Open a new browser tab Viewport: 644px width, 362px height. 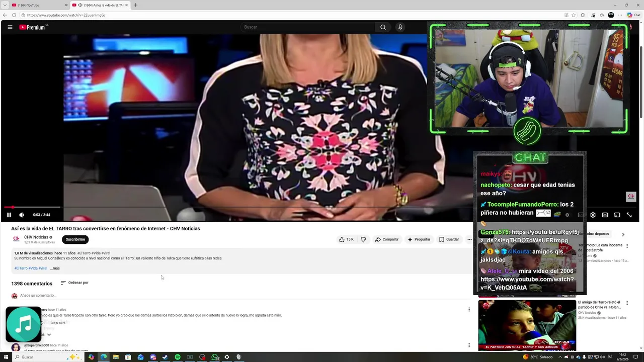click(x=135, y=5)
